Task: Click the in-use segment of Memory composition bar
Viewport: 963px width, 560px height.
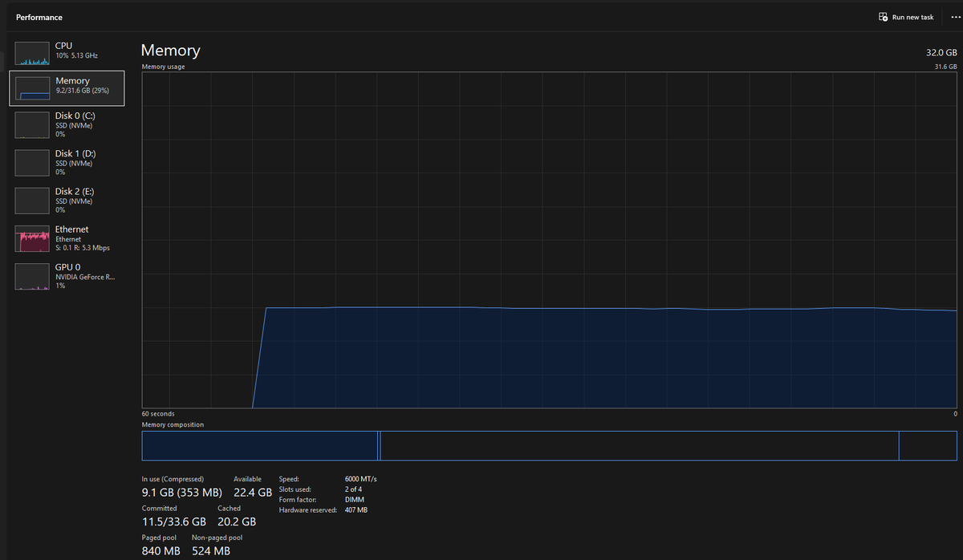Action: [x=259, y=445]
